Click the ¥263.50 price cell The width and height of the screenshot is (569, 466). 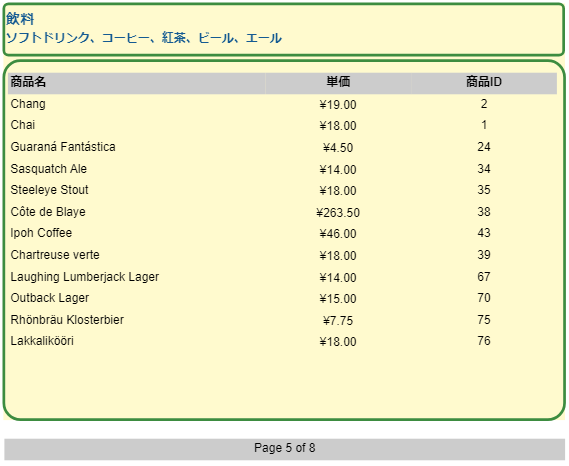[338, 213]
